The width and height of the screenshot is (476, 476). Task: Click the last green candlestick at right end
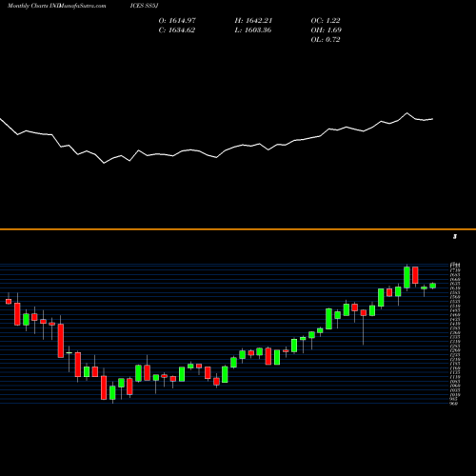[x=433, y=286]
